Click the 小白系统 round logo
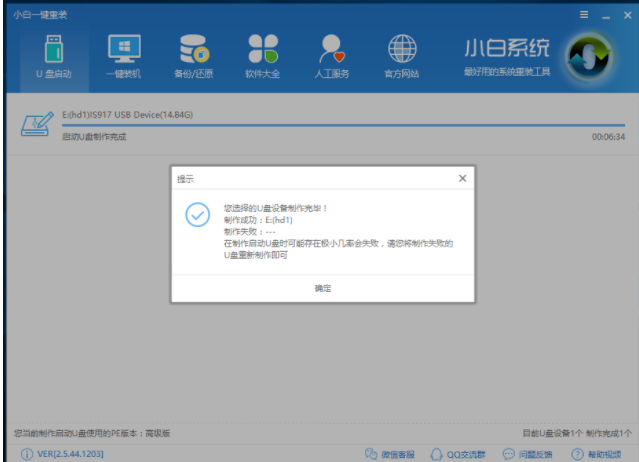 590,57
